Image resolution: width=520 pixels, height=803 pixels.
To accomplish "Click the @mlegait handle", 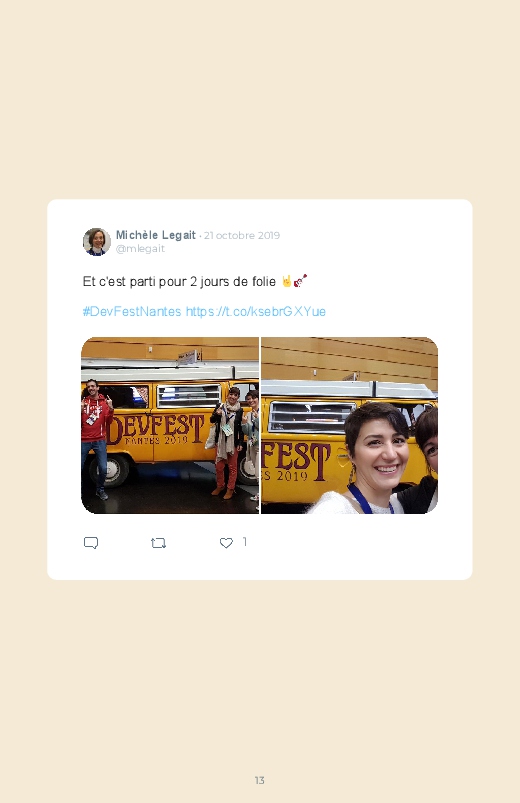I will [x=140, y=248].
